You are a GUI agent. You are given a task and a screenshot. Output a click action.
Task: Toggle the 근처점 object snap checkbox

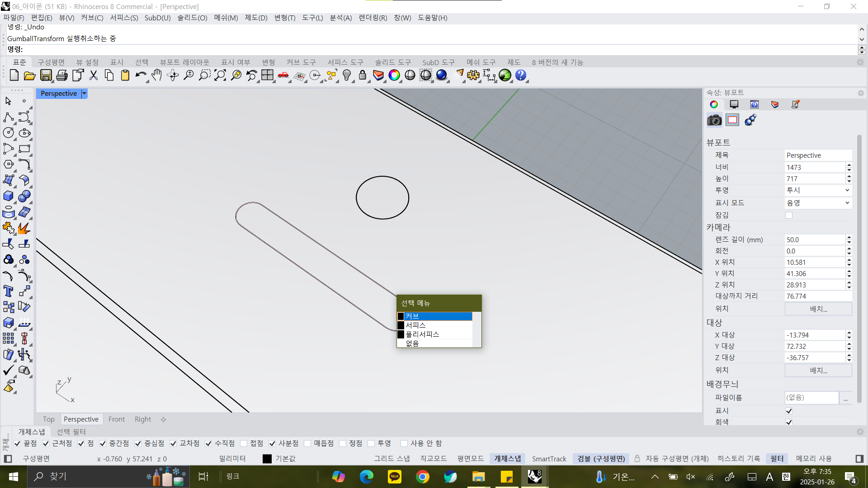(46, 444)
